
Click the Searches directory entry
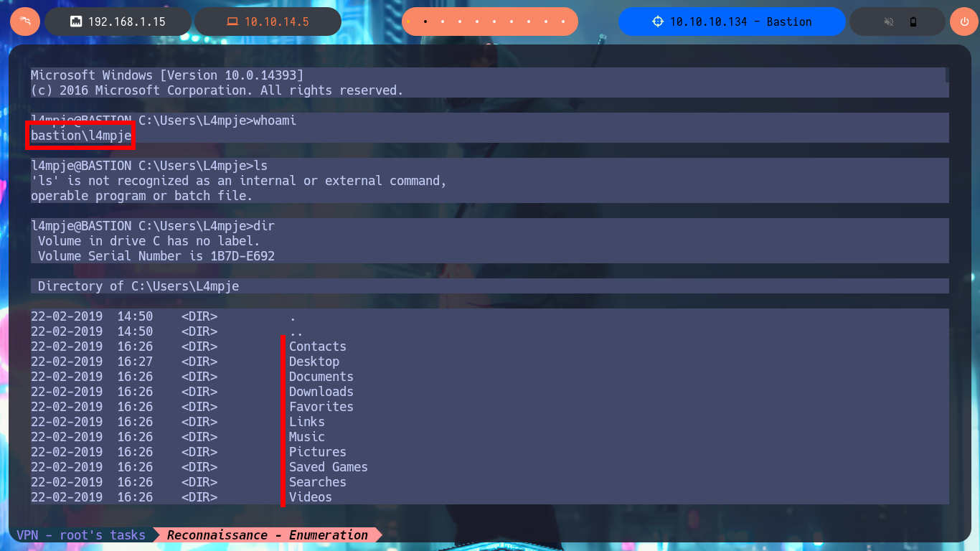pyautogui.click(x=318, y=482)
